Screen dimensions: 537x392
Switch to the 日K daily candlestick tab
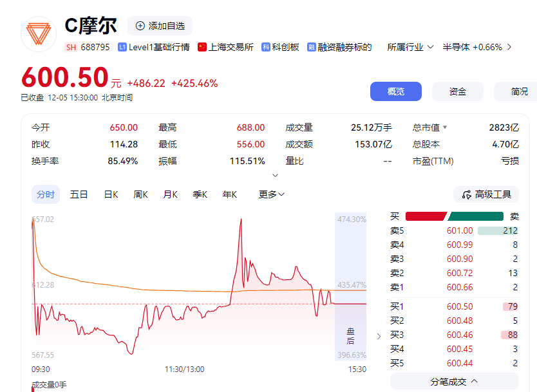[x=110, y=194]
